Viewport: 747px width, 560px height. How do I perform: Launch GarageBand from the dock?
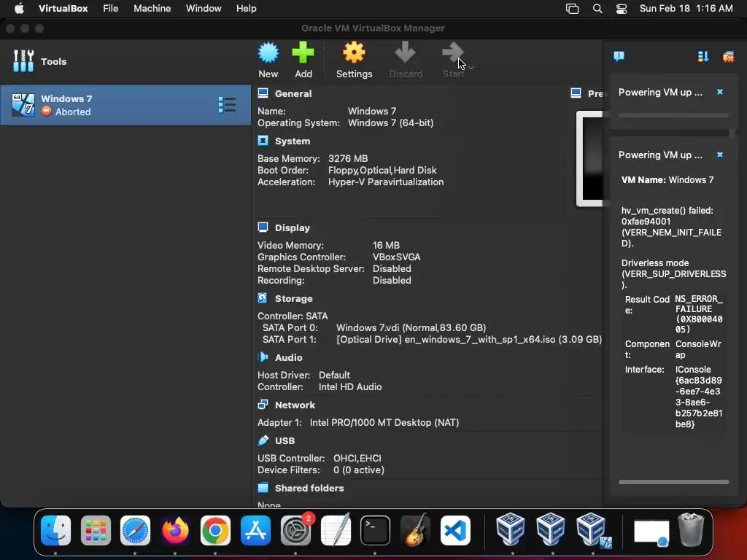[415, 530]
